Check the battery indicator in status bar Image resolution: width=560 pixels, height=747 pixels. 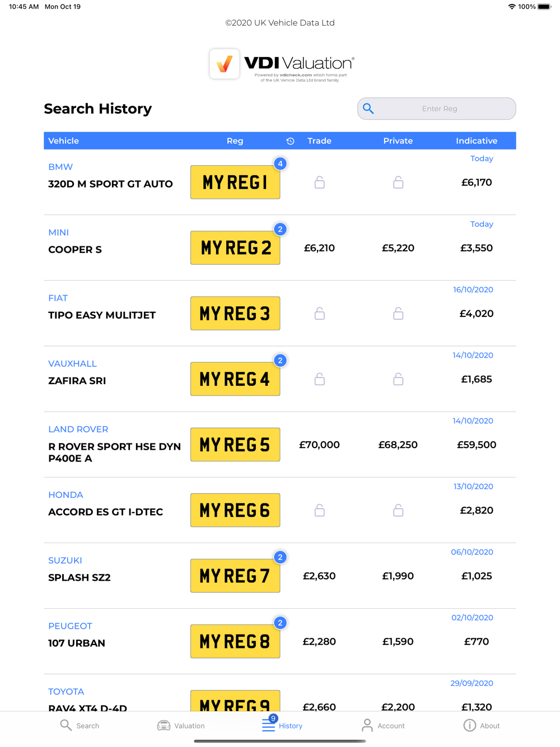coord(544,7)
